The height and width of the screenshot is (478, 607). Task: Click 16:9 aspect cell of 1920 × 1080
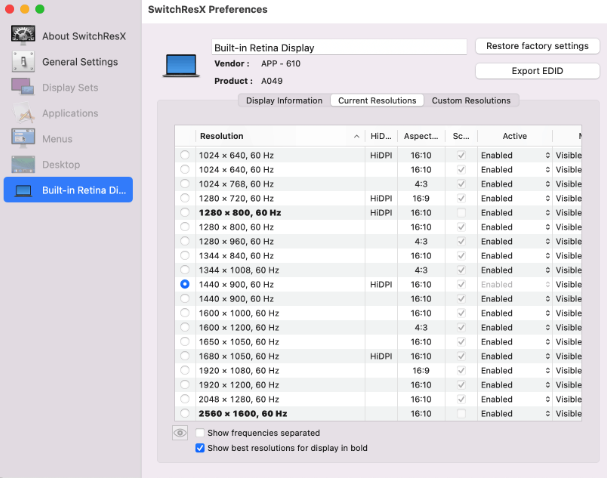click(x=421, y=370)
